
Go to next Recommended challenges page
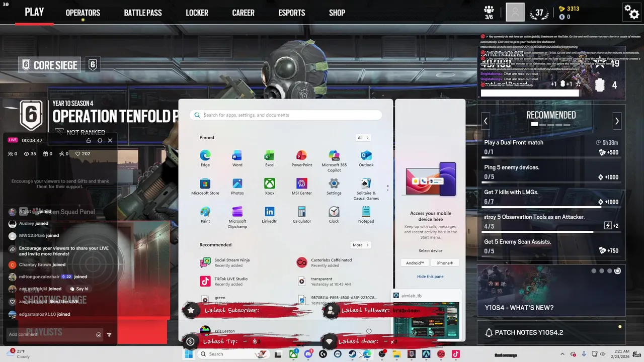coord(617,121)
